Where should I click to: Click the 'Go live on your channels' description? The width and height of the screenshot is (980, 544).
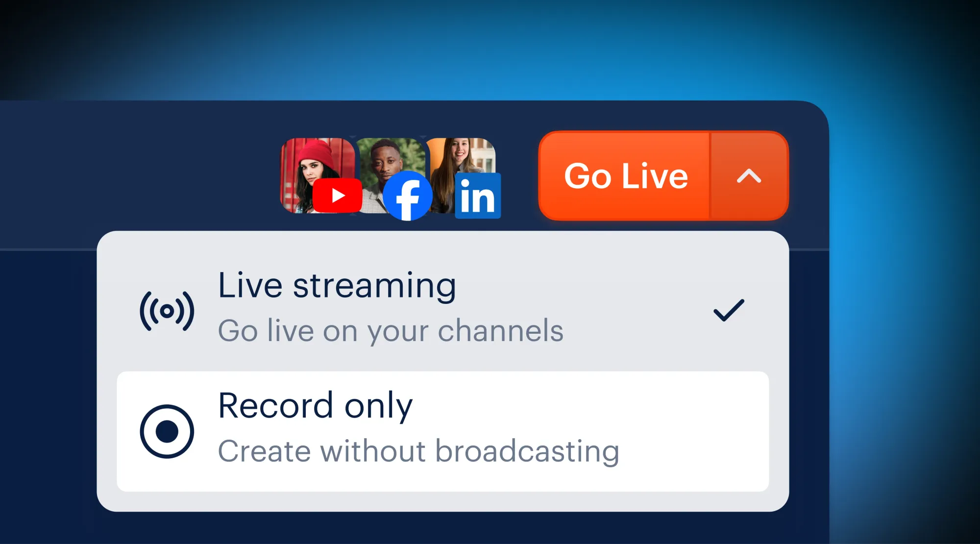click(391, 331)
